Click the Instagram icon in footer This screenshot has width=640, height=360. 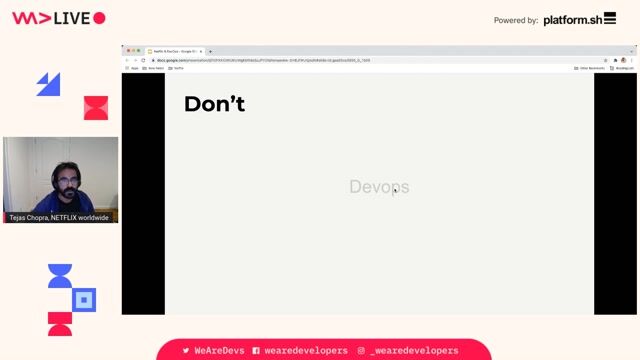coord(361,351)
